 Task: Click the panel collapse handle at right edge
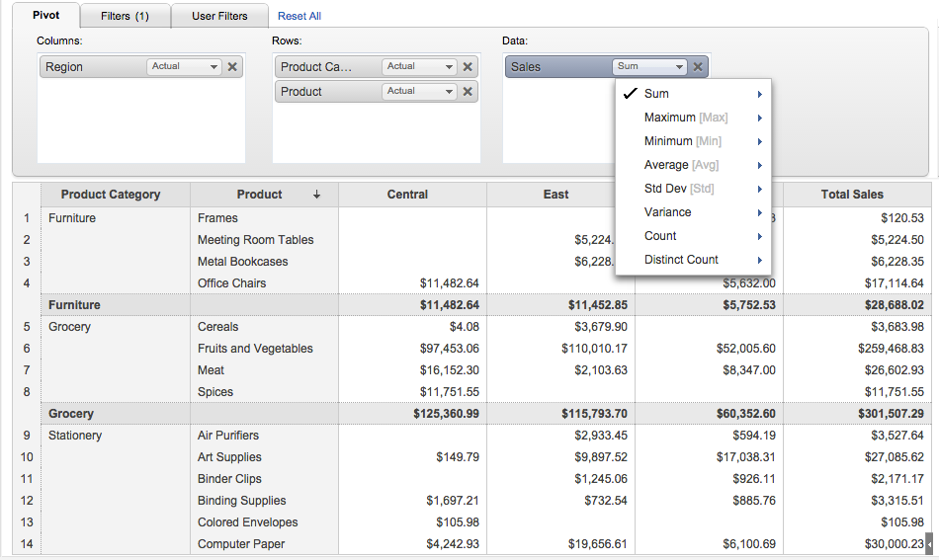(x=928, y=542)
